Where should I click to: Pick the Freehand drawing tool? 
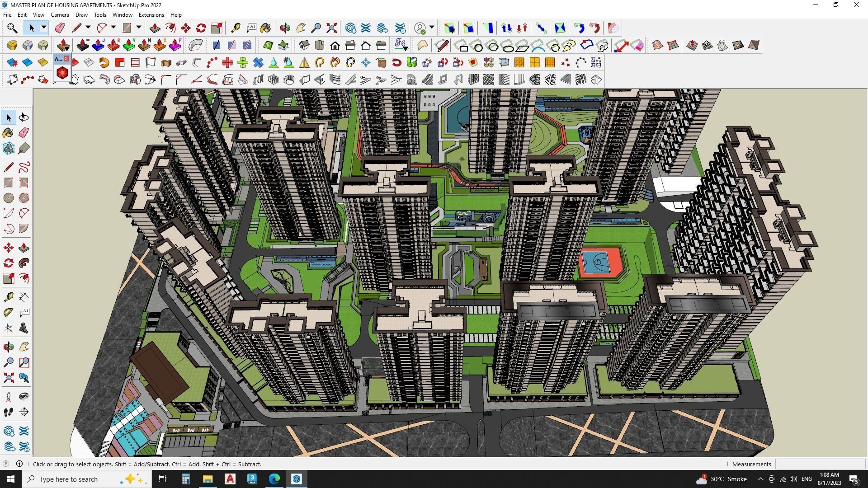click(x=24, y=167)
